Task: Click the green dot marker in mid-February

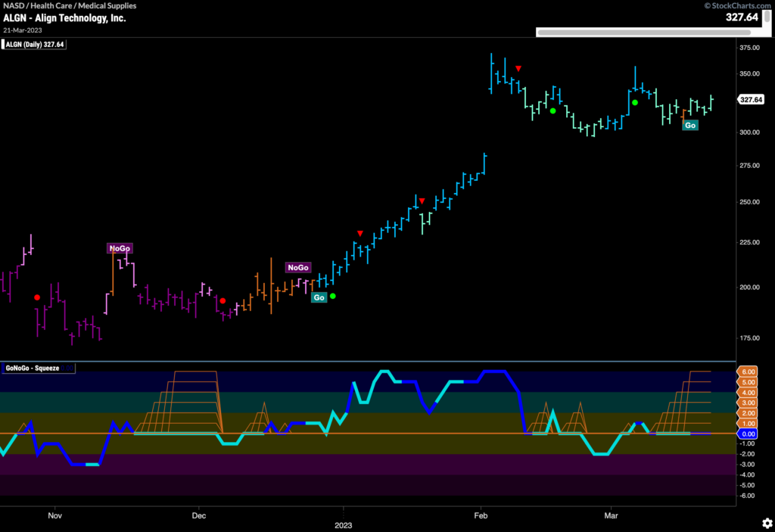Action: tap(553, 111)
